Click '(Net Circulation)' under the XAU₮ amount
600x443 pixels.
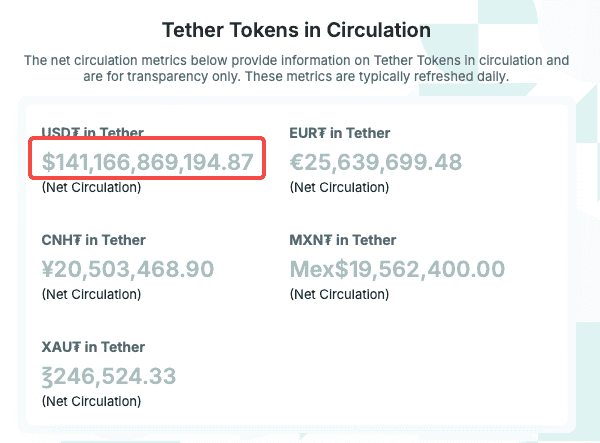point(91,402)
